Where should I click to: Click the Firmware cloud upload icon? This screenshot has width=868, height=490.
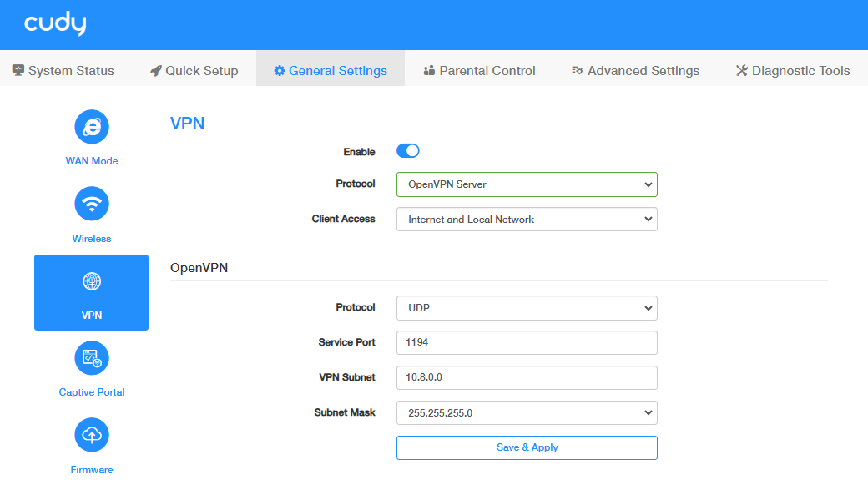(92, 435)
